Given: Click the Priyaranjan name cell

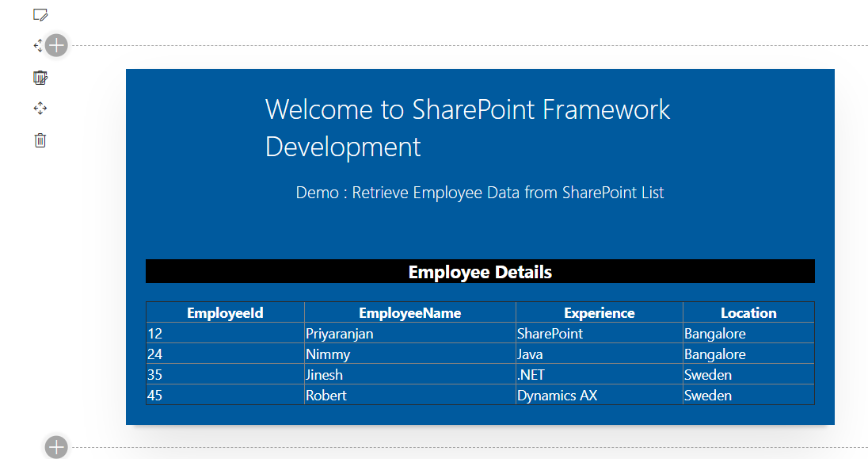Looking at the screenshot, I should coord(410,333).
